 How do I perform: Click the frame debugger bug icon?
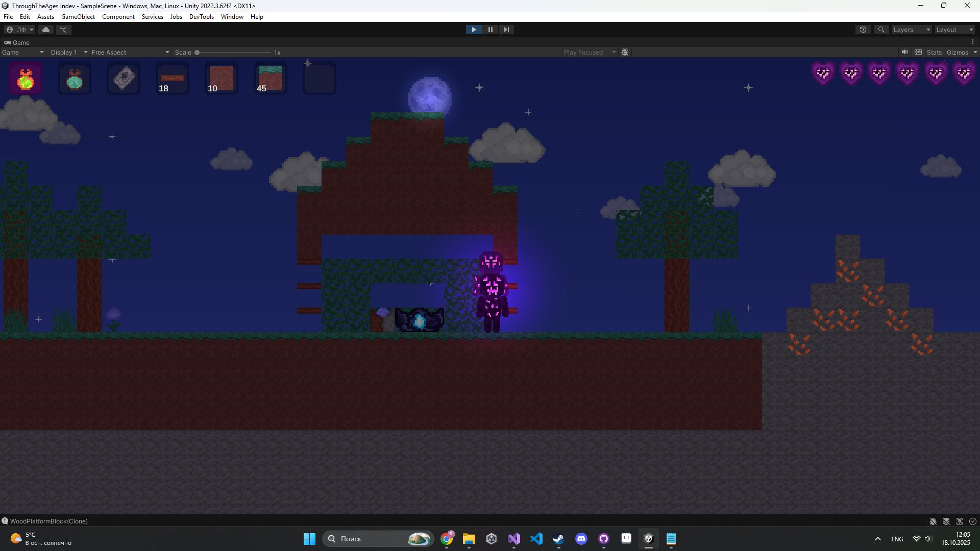pyautogui.click(x=625, y=52)
